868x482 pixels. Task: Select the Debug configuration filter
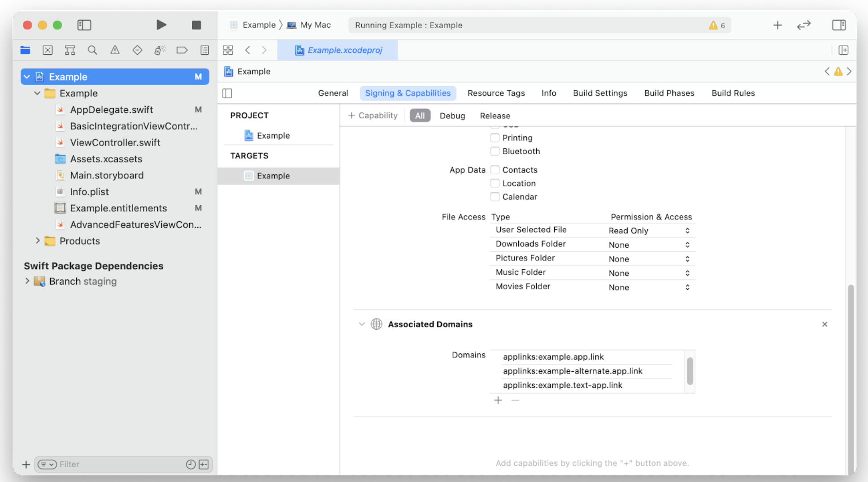(x=452, y=116)
